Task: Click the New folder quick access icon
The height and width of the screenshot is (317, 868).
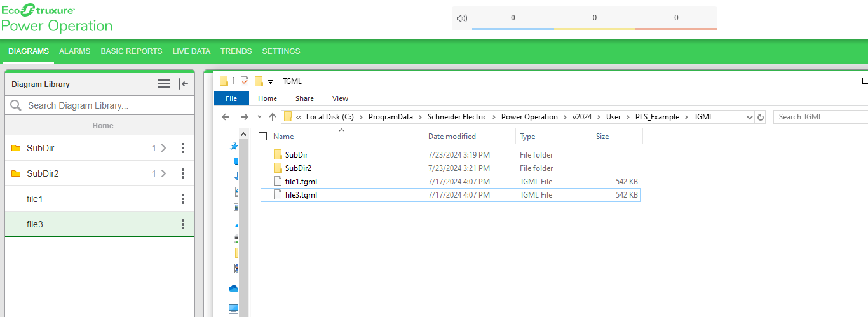Action: click(x=259, y=81)
